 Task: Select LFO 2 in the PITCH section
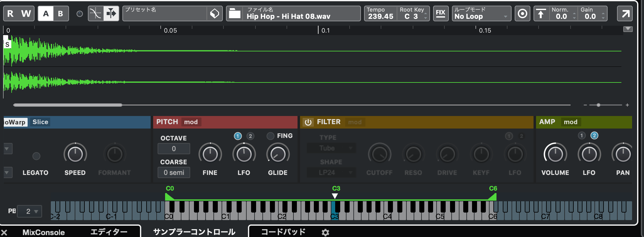(250, 136)
